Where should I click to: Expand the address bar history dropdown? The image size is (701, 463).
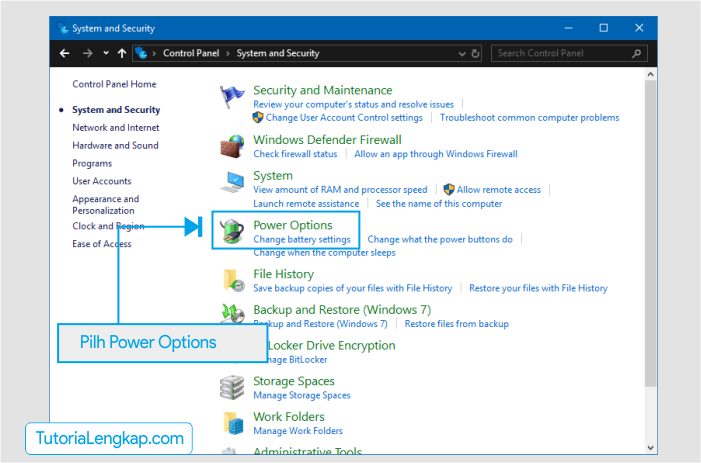(x=462, y=54)
